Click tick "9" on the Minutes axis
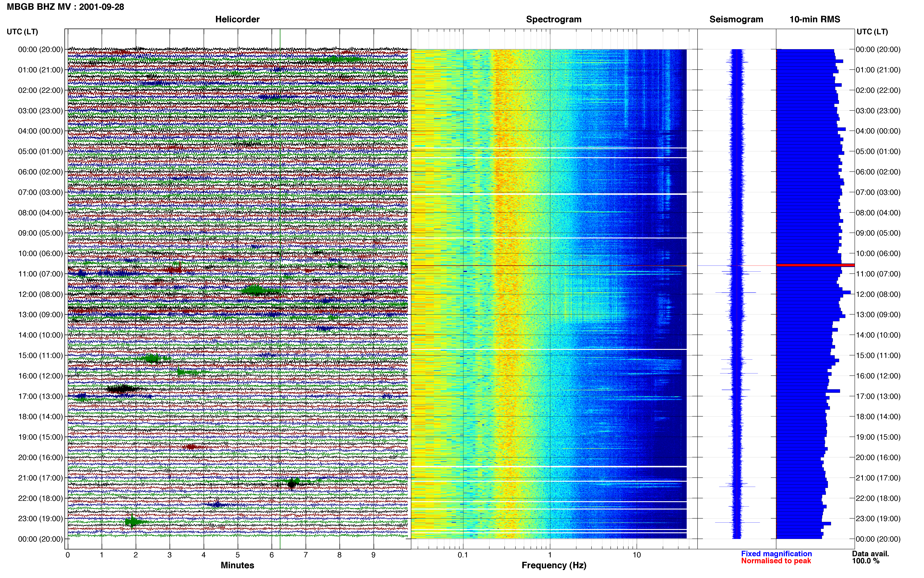 pyautogui.click(x=373, y=555)
